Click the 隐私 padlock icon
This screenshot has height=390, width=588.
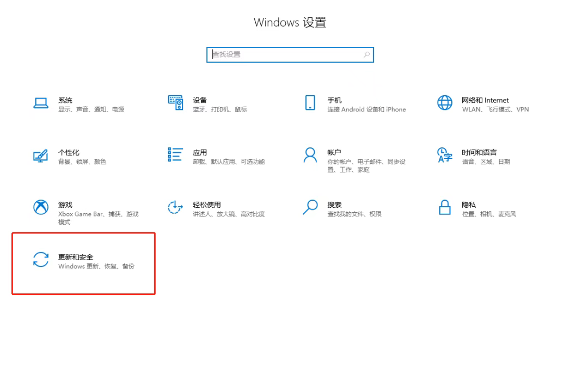[445, 207]
